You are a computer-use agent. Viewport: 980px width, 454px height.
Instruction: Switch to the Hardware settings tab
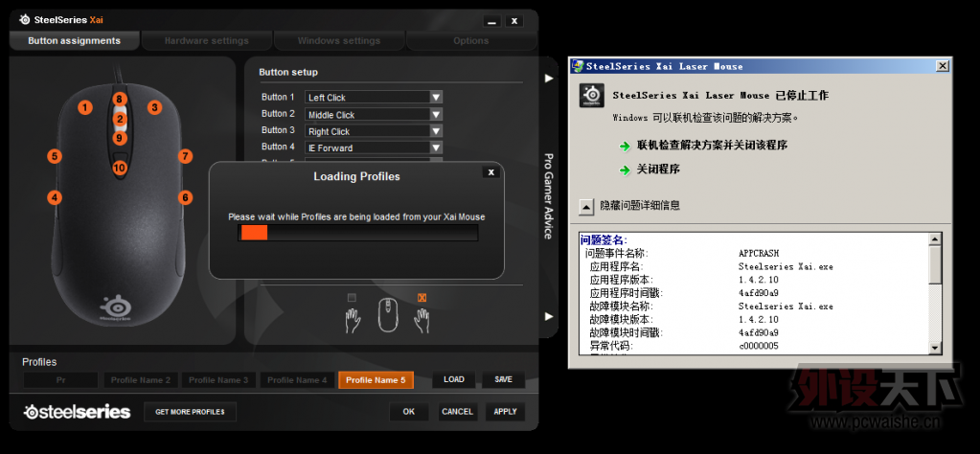tap(206, 40)
